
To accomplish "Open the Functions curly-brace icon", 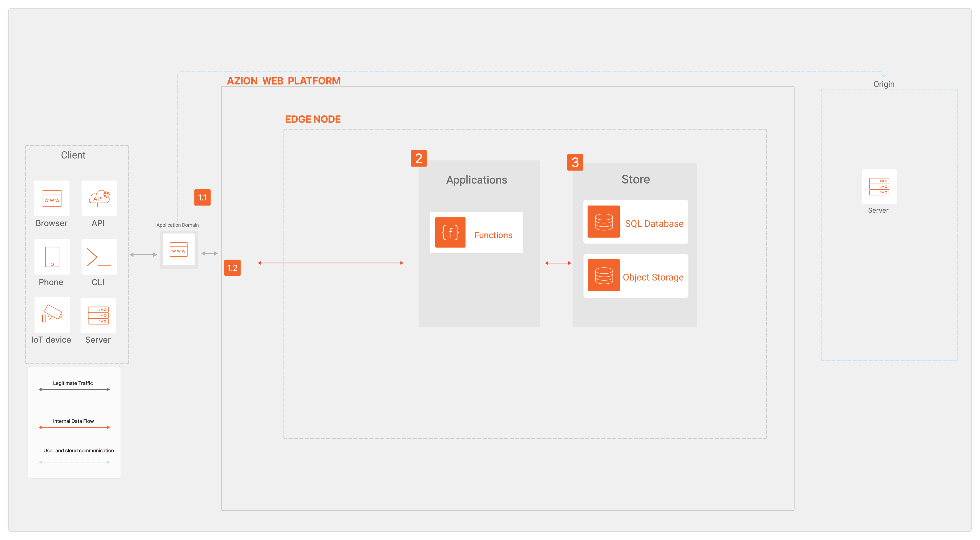I will click(x=450, y=232).
